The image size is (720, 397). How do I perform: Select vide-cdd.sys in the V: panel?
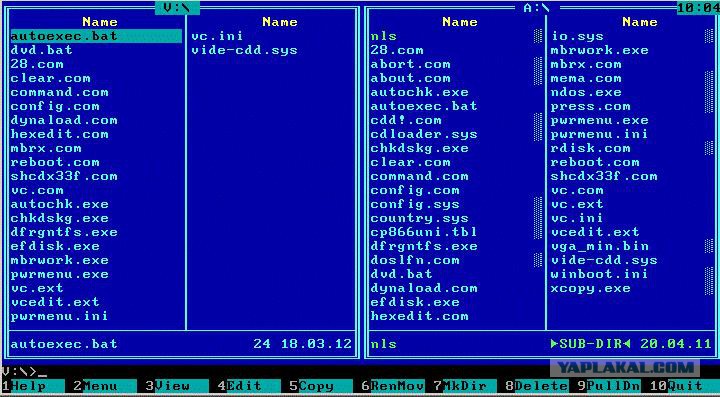coord(244,50)
